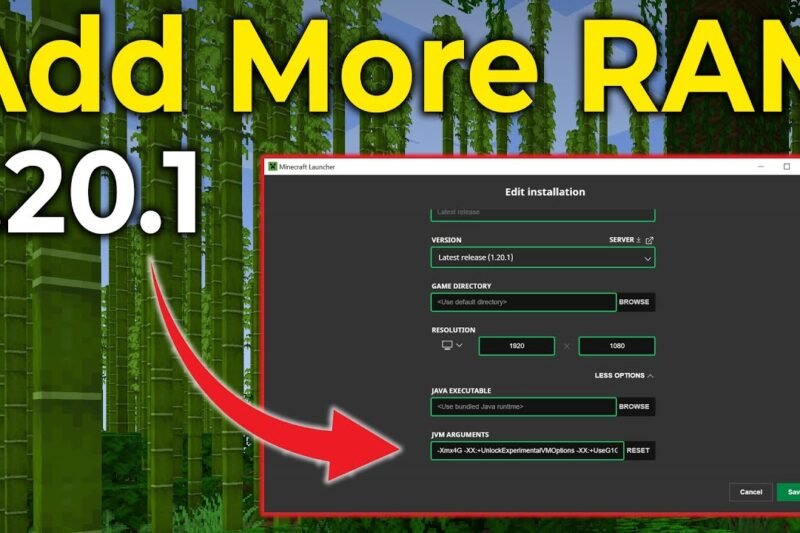Click the SERVER link
This screenshot has width=800, height=533.
click(x=621, y=240)
